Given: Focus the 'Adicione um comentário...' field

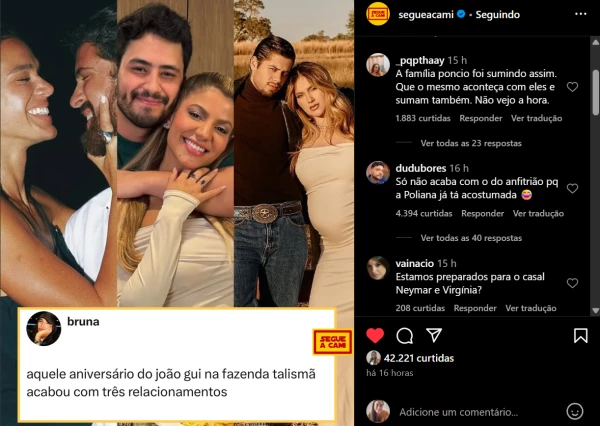Looking at the screenshot, I should coord(458,412).
